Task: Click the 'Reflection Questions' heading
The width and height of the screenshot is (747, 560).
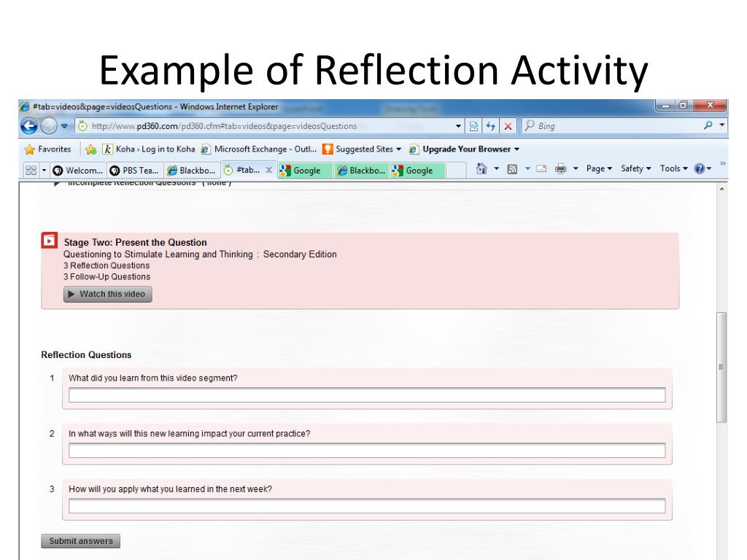Action: coord(86,355)
